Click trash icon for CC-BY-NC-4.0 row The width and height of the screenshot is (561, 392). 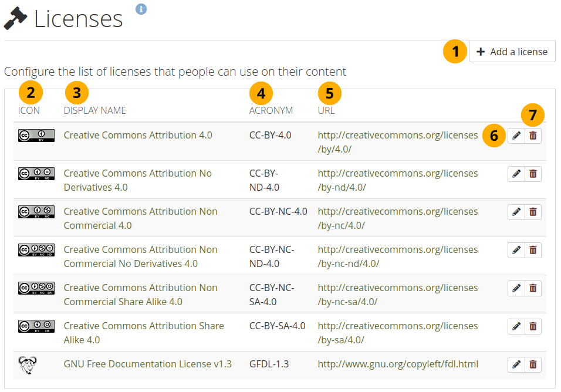click(x=533, y=212)
